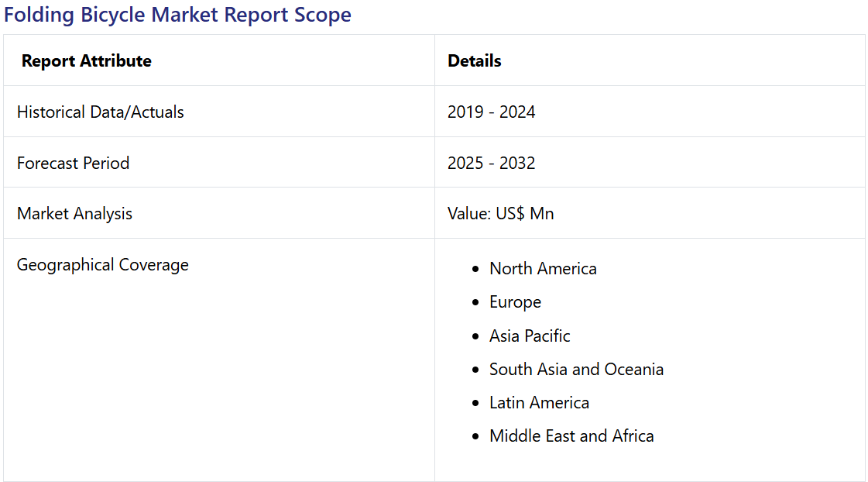
Task: Click the Historical Data/Actuals row label
Action: pos(100,112)
